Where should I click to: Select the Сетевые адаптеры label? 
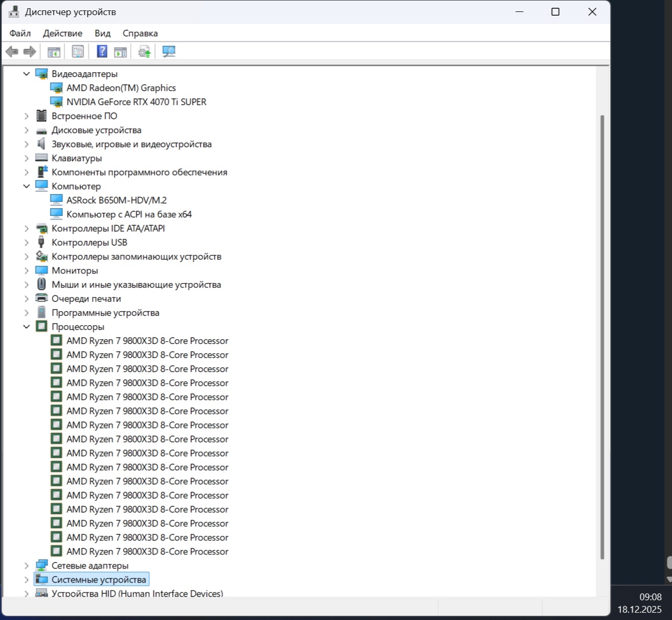(90, 565)
